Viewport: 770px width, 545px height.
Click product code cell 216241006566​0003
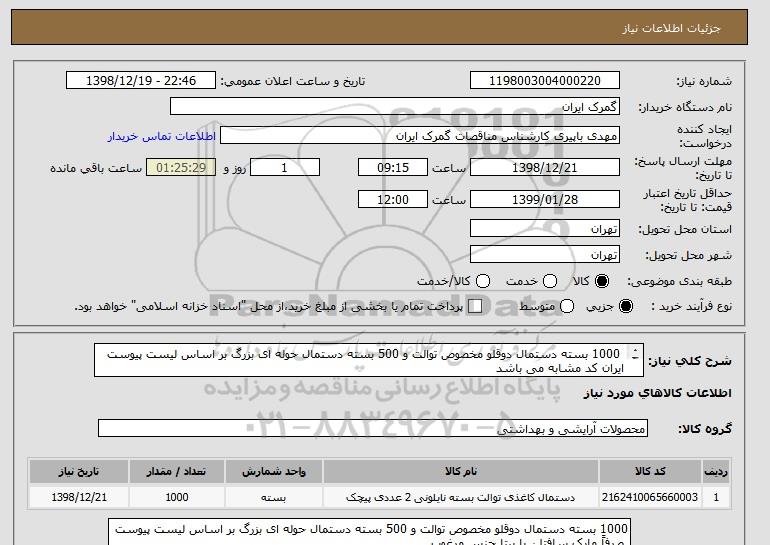[x=650, y=497]
